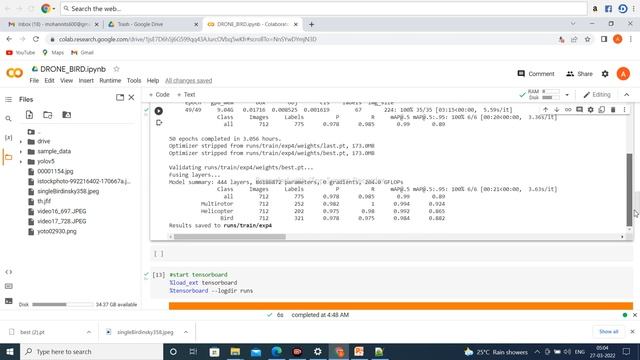Open options for singleBirdinsky358.jpeg download
Screen dimensions: 640x360
[x=186, y=332]
